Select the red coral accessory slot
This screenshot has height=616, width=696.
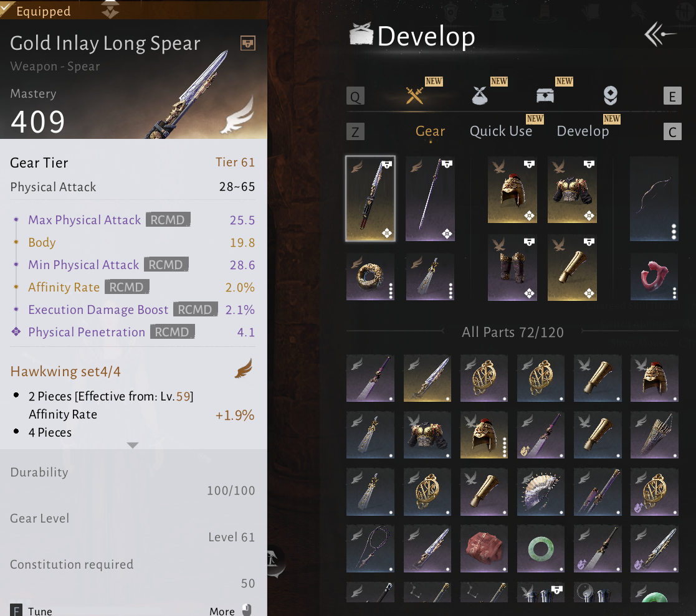tap(654, 277)
